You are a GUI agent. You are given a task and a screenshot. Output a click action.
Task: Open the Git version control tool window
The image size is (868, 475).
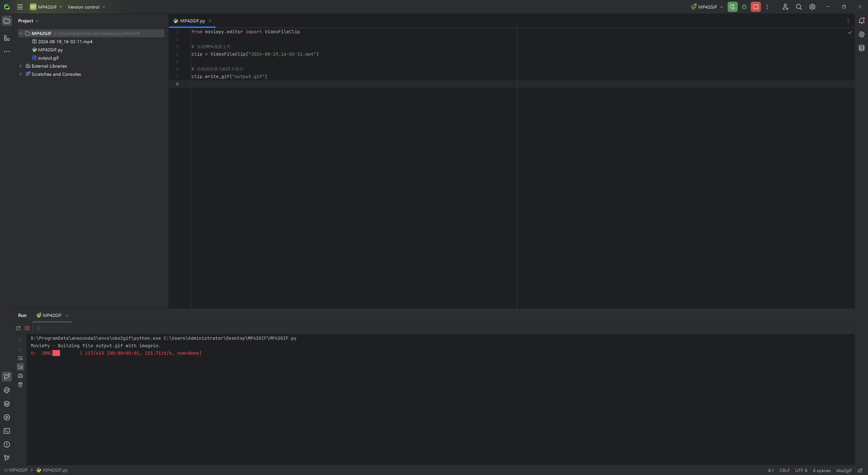[x=7, y=458]
